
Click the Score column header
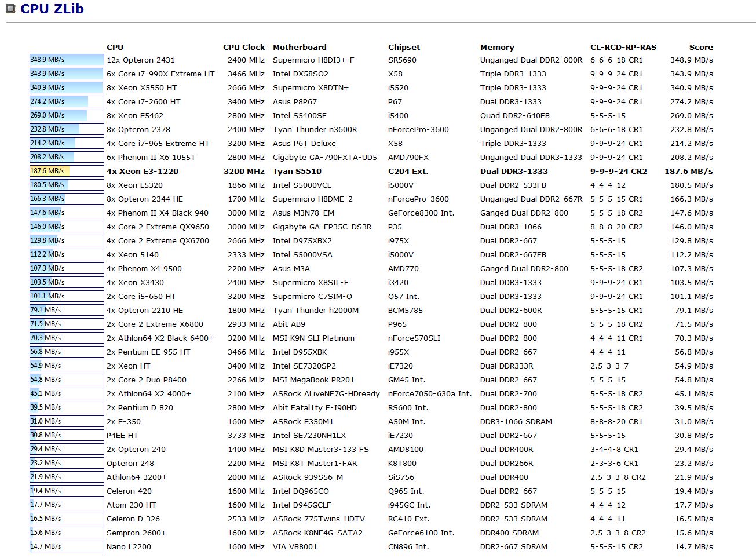pyautogui.click(x=701, y=47)
